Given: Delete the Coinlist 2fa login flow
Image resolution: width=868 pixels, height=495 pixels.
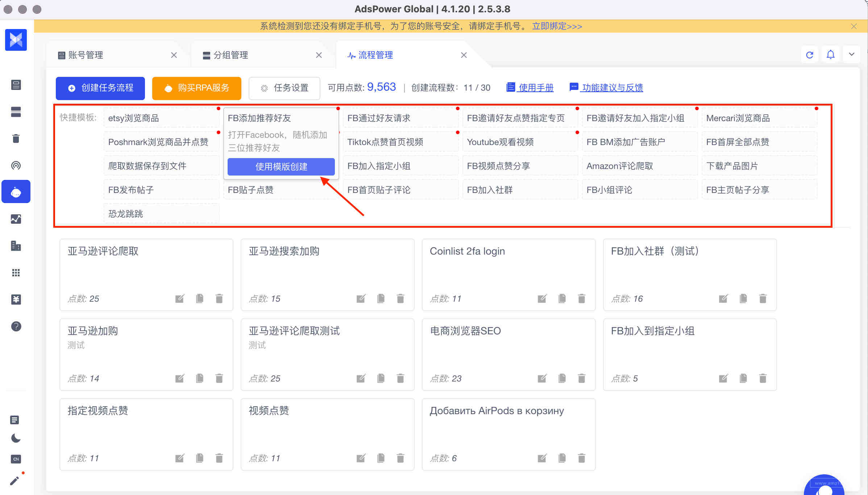Looking at the screenshot, I should pos(582,298).
